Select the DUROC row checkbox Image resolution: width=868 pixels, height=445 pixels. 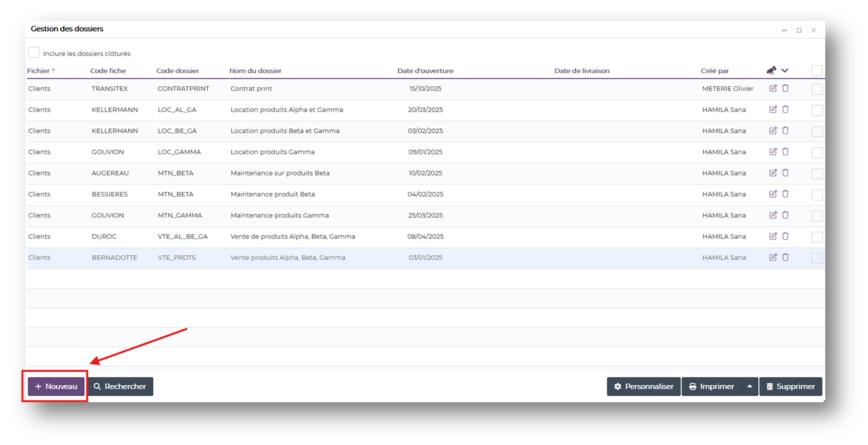point(817,237)
